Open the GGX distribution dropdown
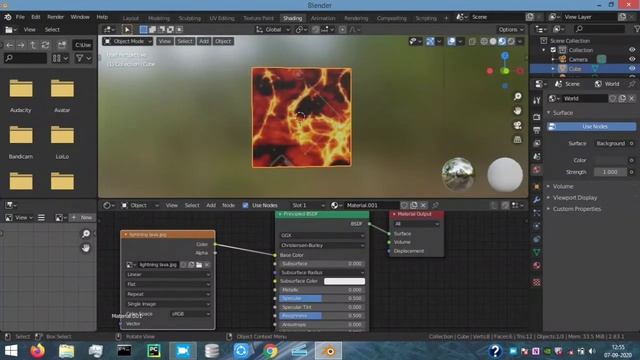The image size is (640, 360). click(x=322, y=236)
